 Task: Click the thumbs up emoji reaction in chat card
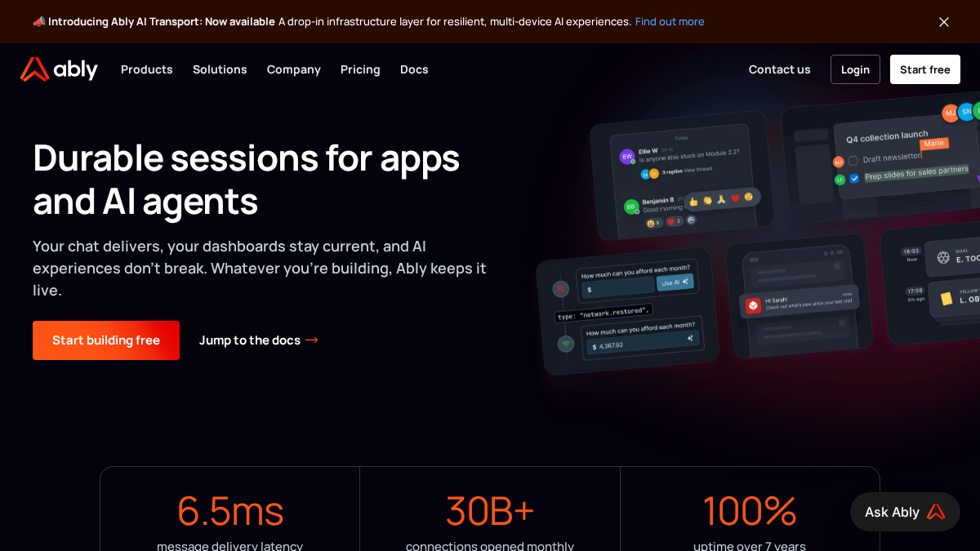pyautogui.click(x=693, y=201)
